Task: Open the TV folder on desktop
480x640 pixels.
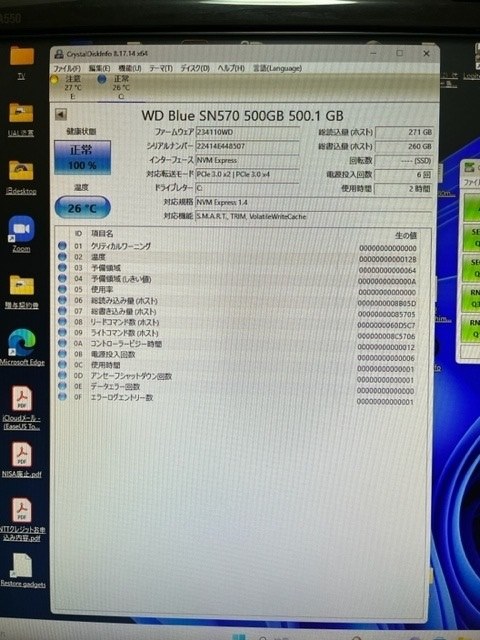Action: click(x=22, y=62)
